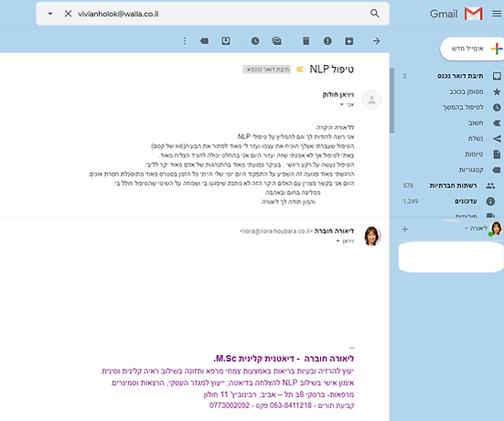Click signature heading ליאורה חוברה - דיאטנית קלינית
Screen dimensions: 504x421
click(x=284, y=358)
